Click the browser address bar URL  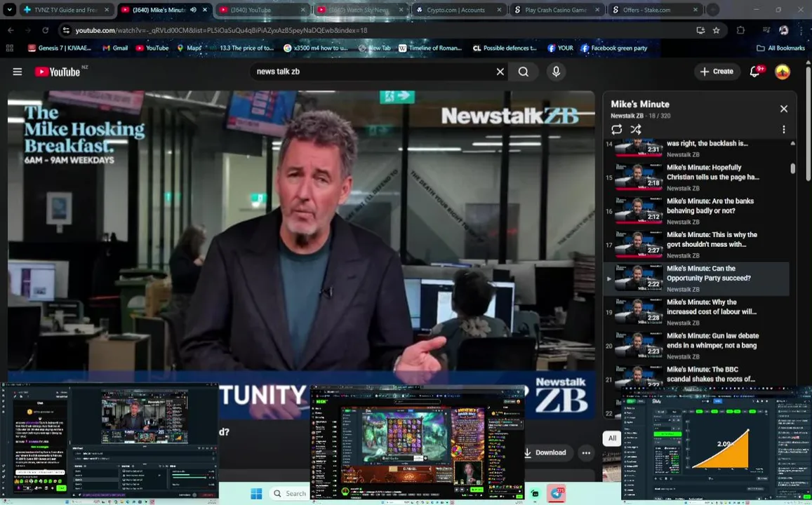coord(221,30)
